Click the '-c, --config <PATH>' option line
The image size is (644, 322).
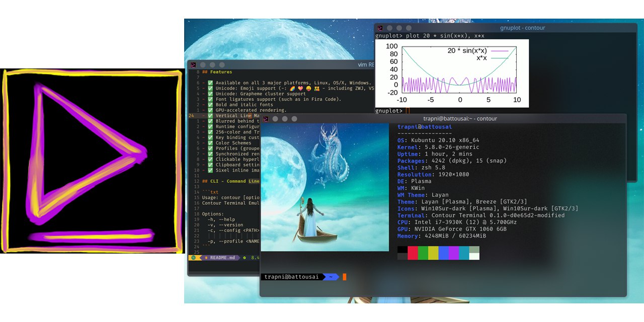(x=234, y=230)
